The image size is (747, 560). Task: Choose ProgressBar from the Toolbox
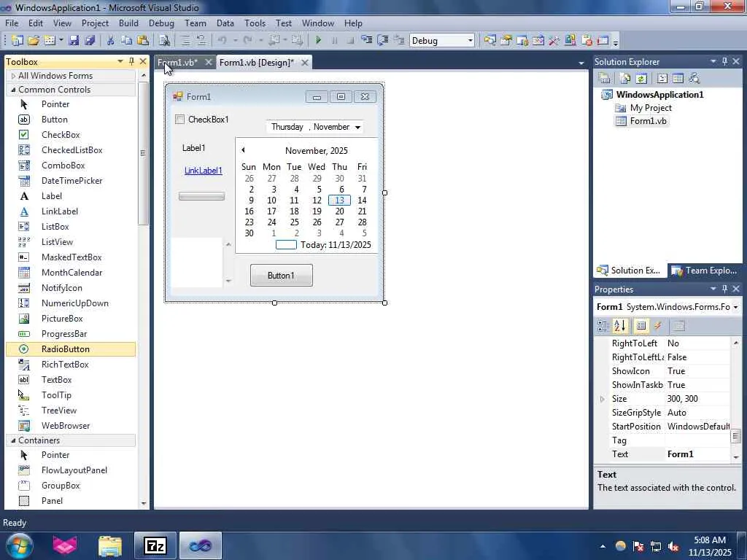pos(71,334)
